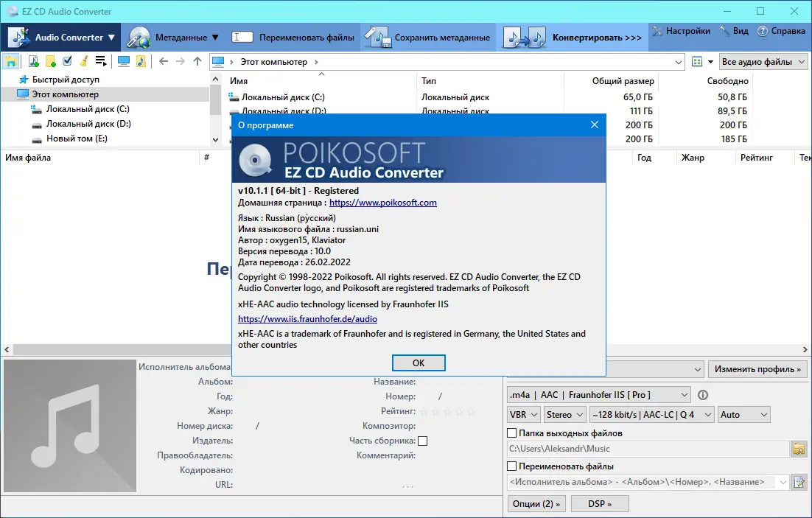Select Локальный диск (D:) in folder tree
The height and width of the screenshot is (518, 812).
pos(88,124)
